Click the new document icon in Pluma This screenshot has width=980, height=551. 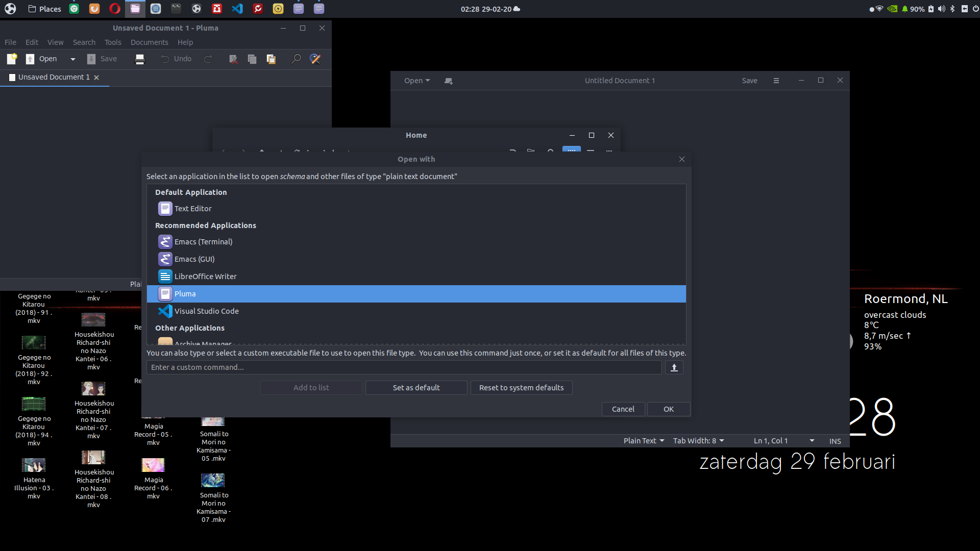pos(12,59)
